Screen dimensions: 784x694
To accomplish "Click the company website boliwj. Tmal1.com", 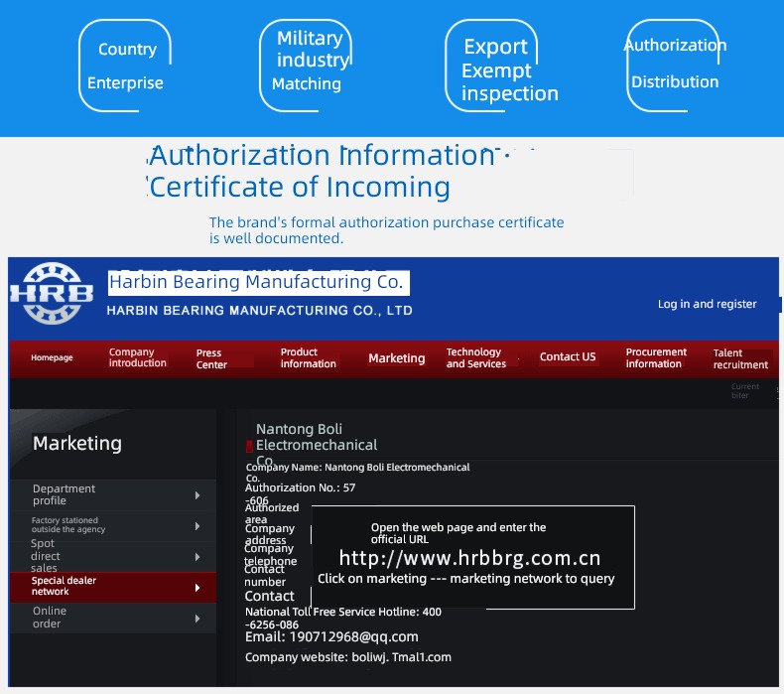I will pos(401,657).
